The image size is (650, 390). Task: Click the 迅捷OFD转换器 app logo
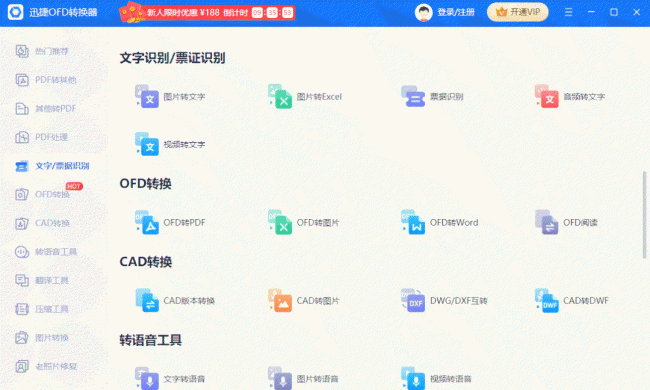coord(15,12)
